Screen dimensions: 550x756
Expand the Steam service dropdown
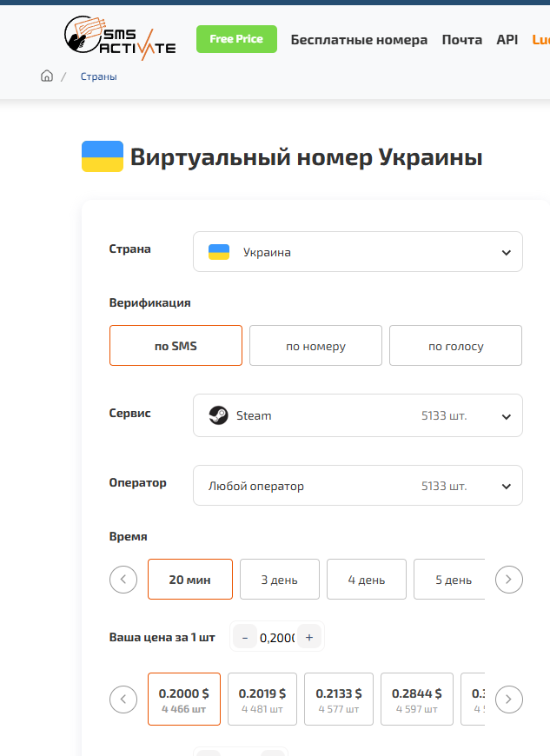tap(357, 415)
